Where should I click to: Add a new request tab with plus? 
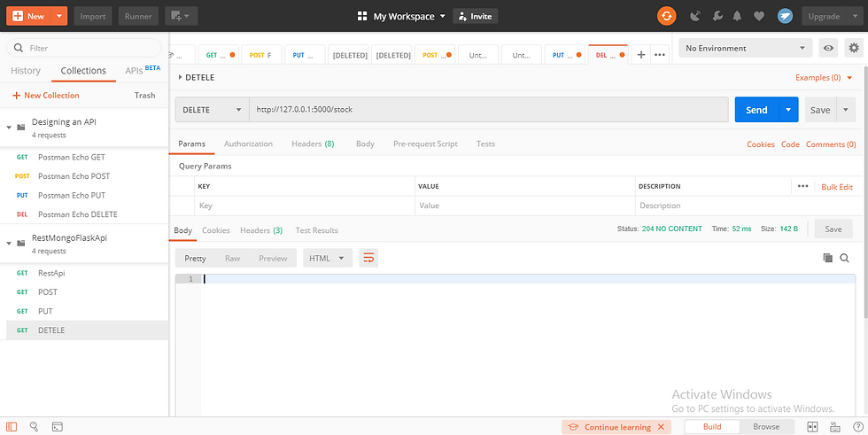tap(641, 55)
